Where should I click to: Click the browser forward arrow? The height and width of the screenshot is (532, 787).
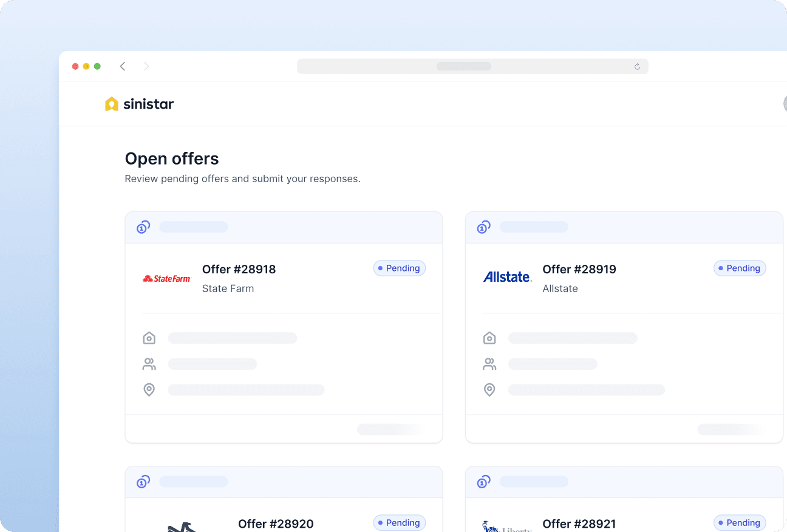tap(146, 66)
